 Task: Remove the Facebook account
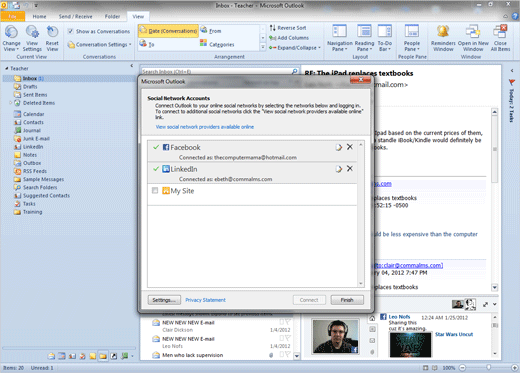[x=350, y=147]
